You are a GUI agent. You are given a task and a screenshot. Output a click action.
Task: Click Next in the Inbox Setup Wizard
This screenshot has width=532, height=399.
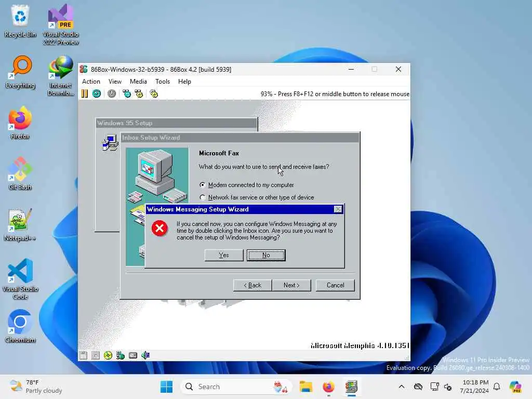[x=291, y=285]
